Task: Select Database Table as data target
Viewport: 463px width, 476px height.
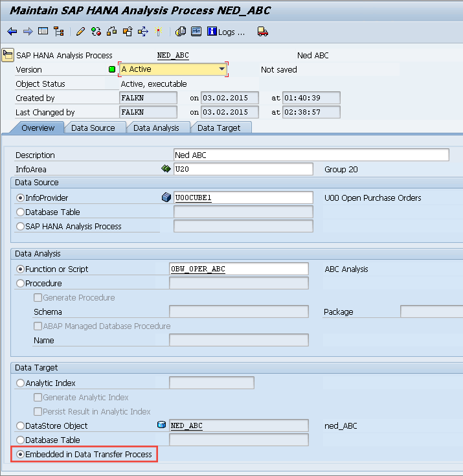Action: [x=20, y=440]
